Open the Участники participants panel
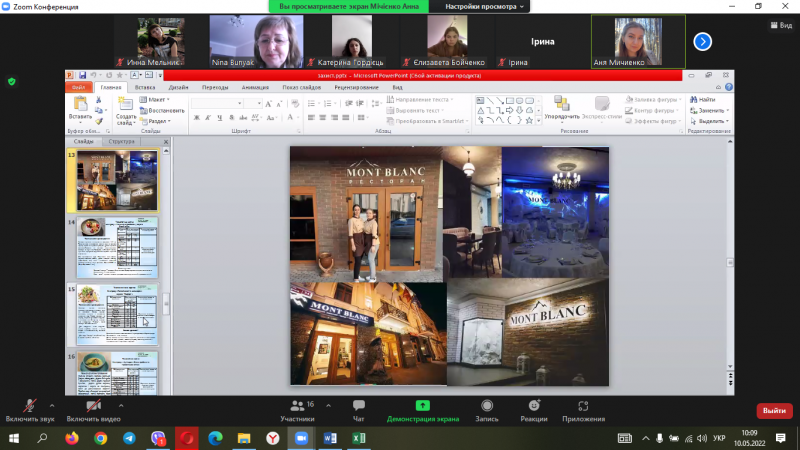This screenshot has height=450, width=800. (x=297, y=411)
